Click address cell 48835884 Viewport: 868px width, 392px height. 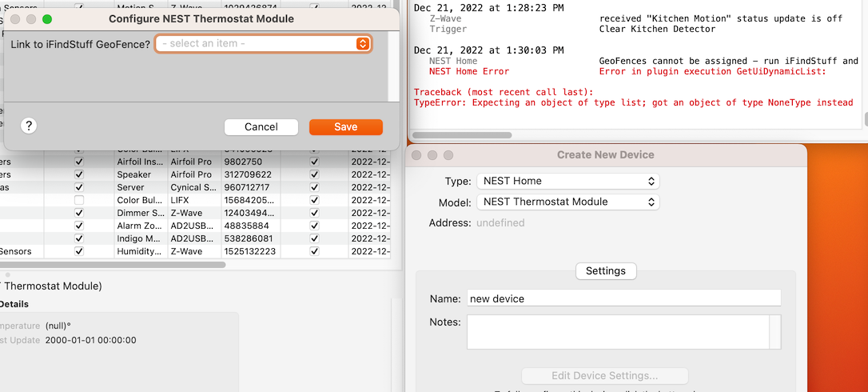251,226
